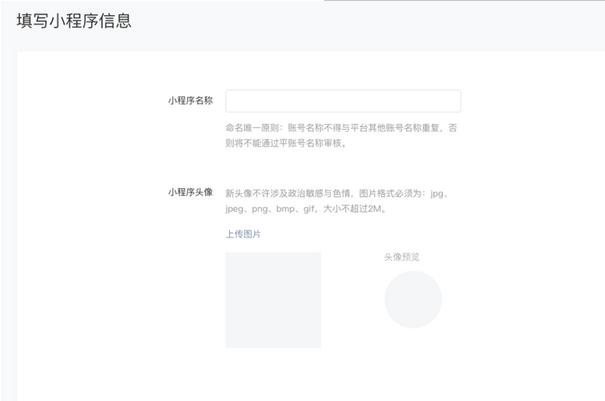Select the circular avatar preview
Viewport: 605px width, 401px height.
(413, 299)
